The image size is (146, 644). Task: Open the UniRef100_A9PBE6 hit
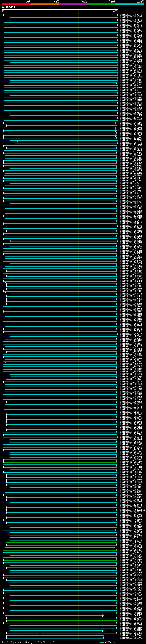131,58
